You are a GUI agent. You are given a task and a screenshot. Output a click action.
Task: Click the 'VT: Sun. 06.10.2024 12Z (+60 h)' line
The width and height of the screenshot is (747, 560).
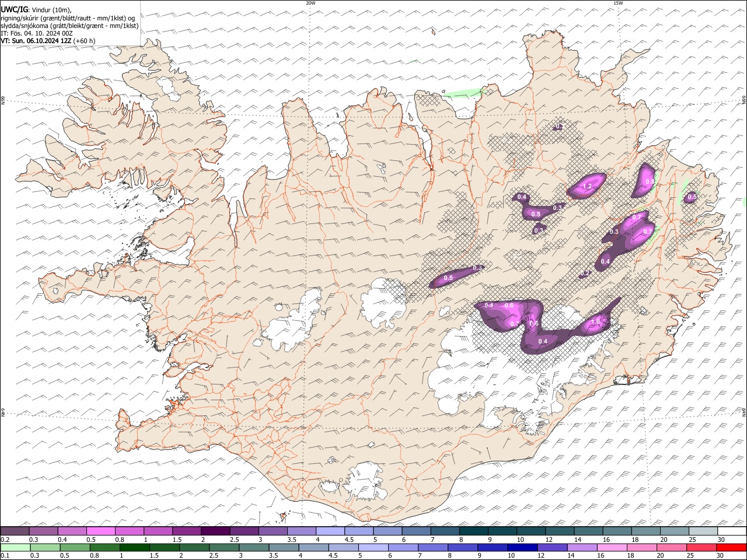point(48,41)
